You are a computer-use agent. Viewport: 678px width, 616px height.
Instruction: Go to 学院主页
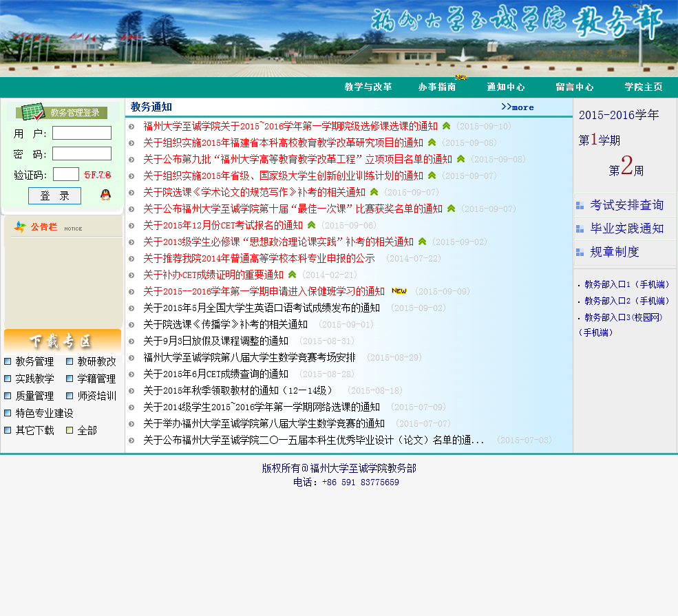pos(644,87)
